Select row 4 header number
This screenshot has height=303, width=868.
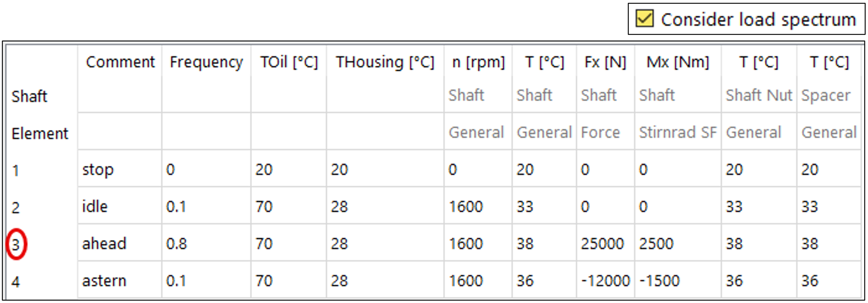(x=16, y=281)
